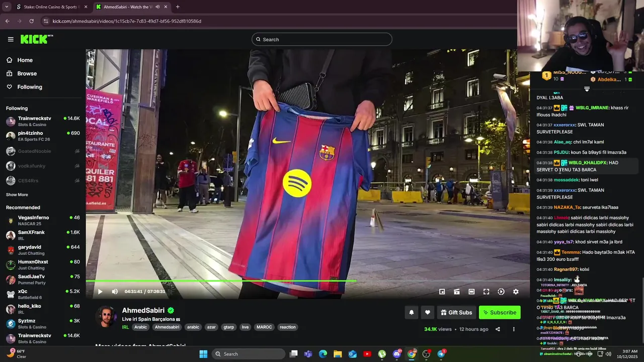Screen dimensions: 644x362
Task: Close the Stake browser tab
Action: pos(86,7)
